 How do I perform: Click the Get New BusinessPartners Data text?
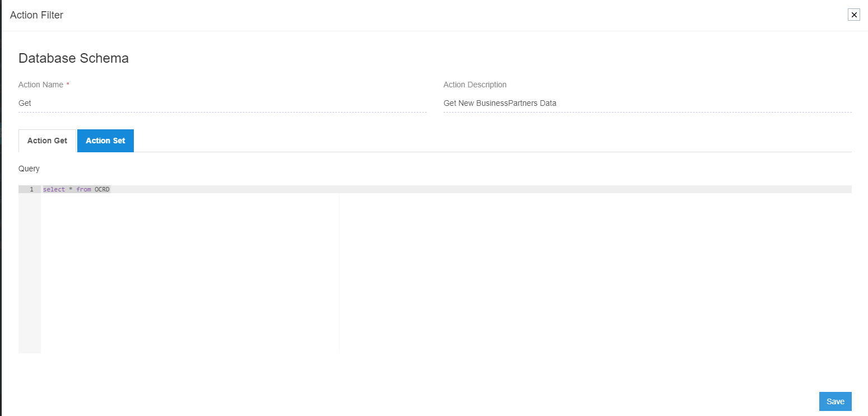tap(500, 103)
